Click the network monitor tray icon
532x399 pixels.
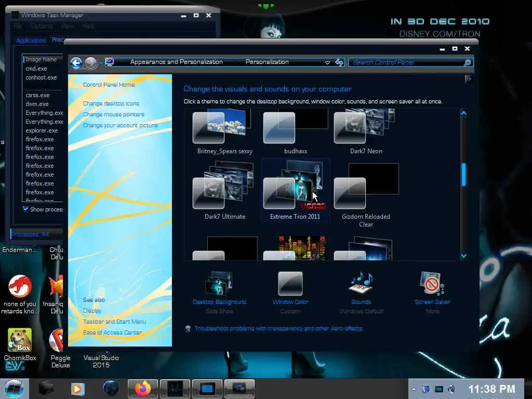438,389
